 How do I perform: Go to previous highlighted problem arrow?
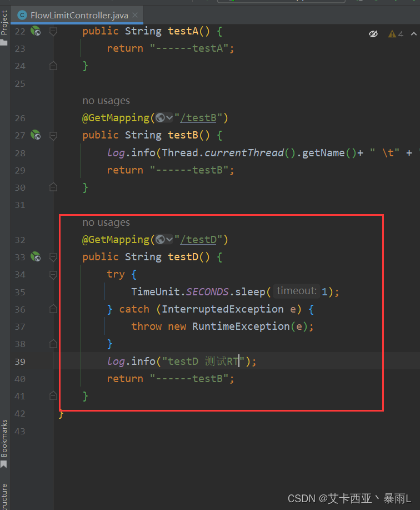click(x=414, y=33)
